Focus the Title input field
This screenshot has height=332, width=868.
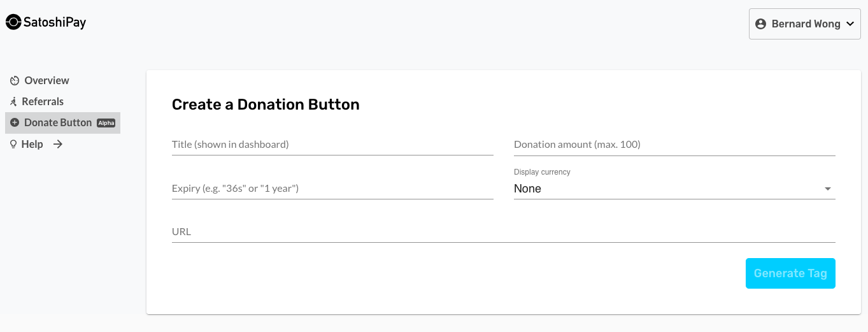(x=332, y=145)
